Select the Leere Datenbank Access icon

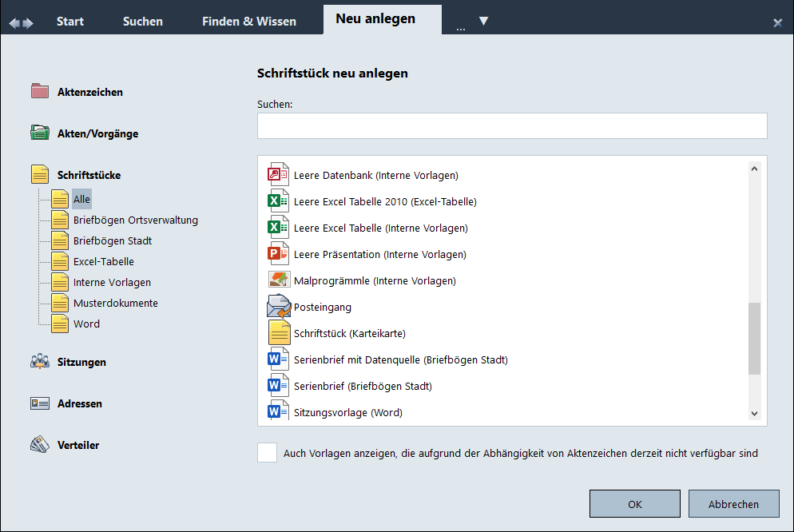coord(279,175)
